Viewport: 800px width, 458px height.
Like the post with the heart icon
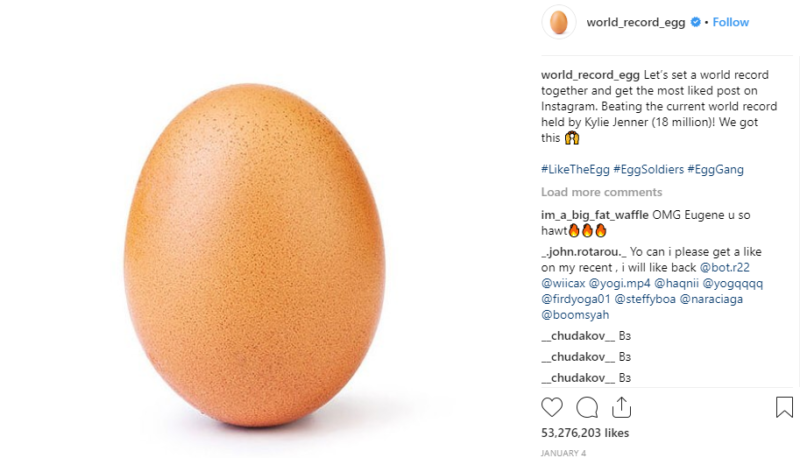click(x=552, y=407)
